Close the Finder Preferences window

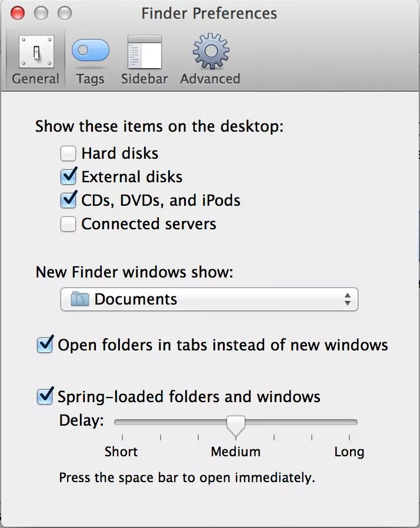18,13
